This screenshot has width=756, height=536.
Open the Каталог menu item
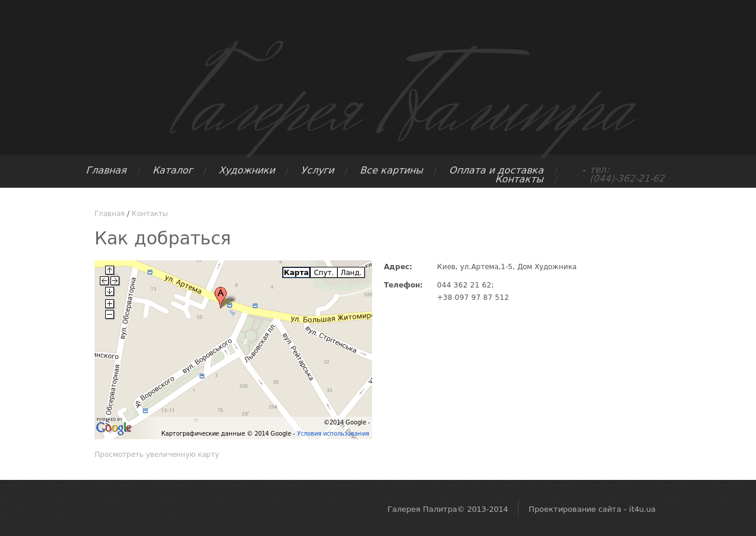[x=172, y=171]
